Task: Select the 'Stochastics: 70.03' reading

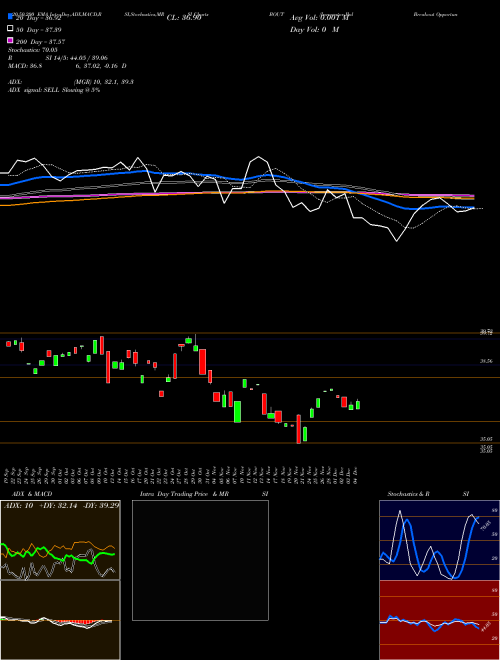Action: coord(33,50)
